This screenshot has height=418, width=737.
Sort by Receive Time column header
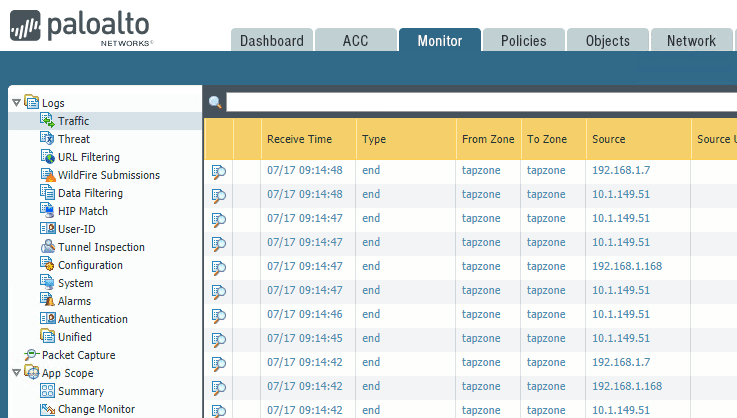tap(308, 139)
